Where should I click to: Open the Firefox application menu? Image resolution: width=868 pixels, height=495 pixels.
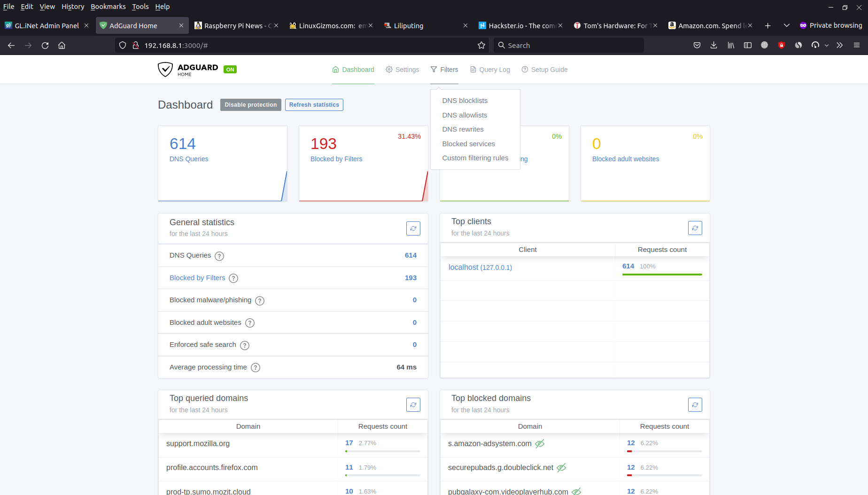tap(857, 46)
